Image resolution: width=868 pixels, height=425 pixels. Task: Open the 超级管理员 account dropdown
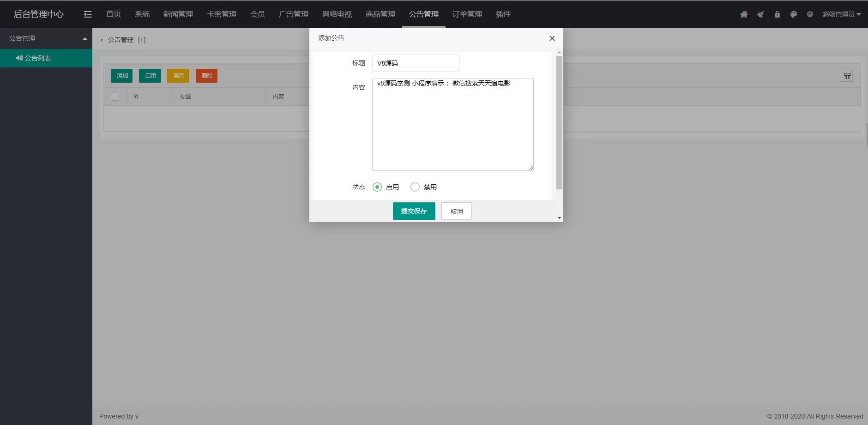coord(840,14)
